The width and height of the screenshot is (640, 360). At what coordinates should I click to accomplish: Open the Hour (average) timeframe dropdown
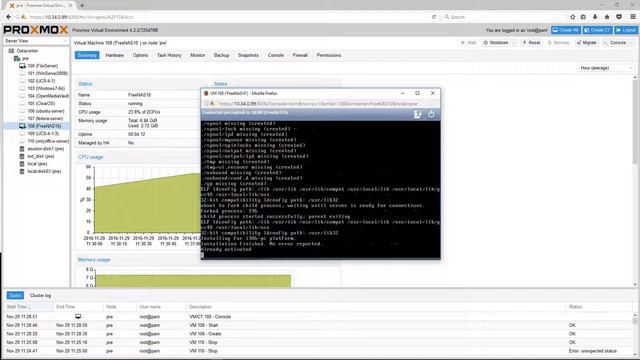coord(607,68)
